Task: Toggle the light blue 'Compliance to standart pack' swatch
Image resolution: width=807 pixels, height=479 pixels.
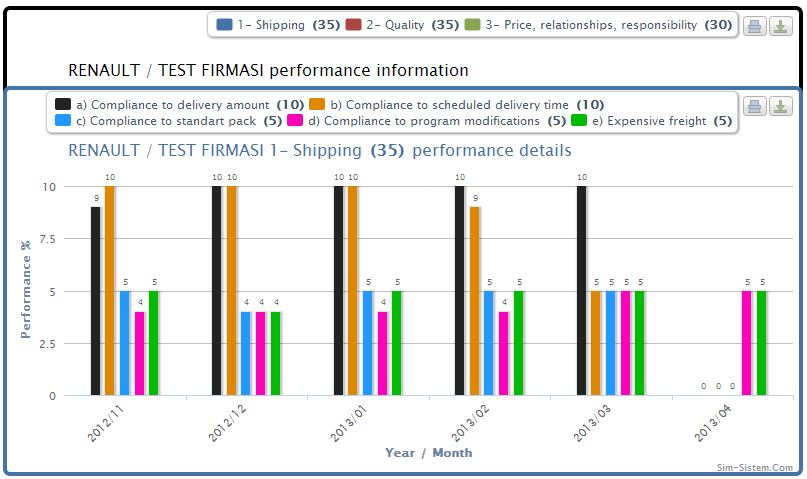Action: click(x=63, y=120)
